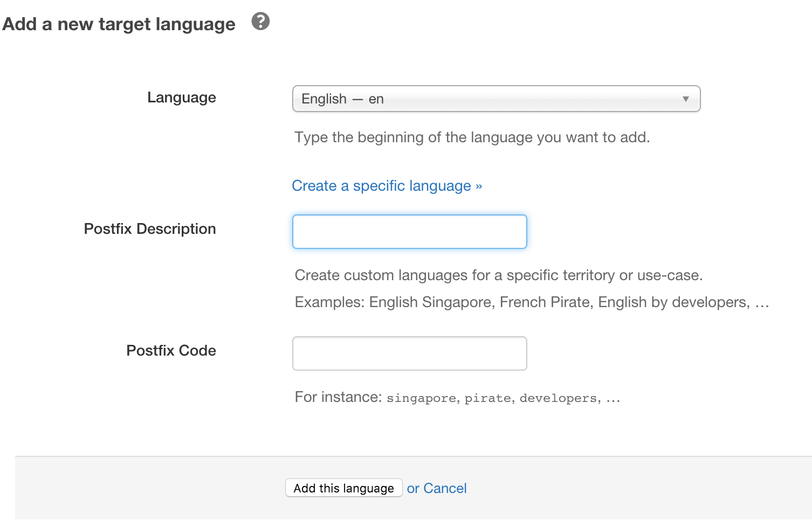Click the or Cancel link

pos(437,488)
